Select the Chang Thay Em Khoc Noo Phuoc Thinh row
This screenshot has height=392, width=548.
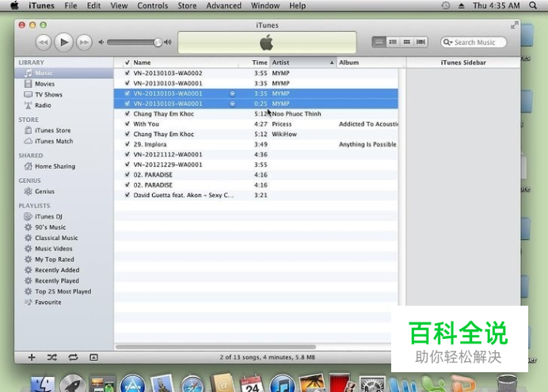(256, 114)
